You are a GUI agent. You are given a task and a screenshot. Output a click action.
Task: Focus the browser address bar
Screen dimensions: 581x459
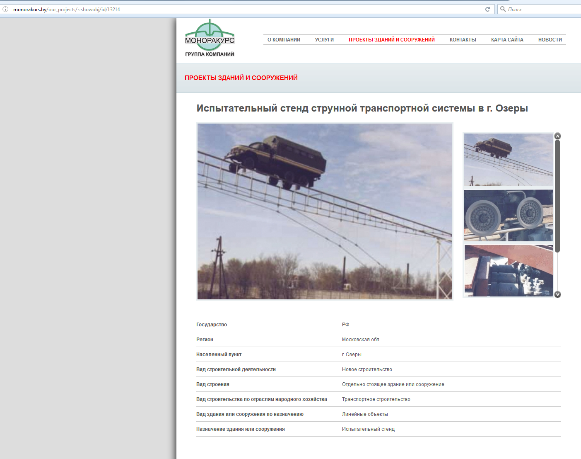(x=246, y=9)
